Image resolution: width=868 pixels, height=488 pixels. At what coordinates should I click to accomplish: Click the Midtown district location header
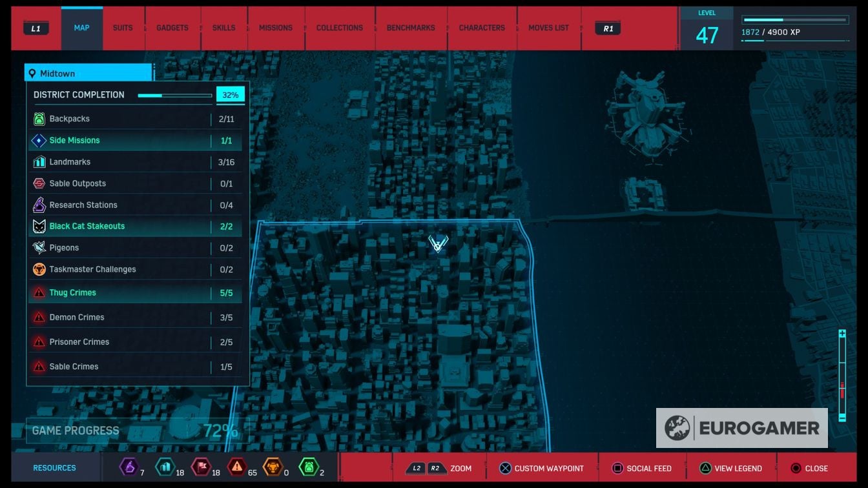88,74
